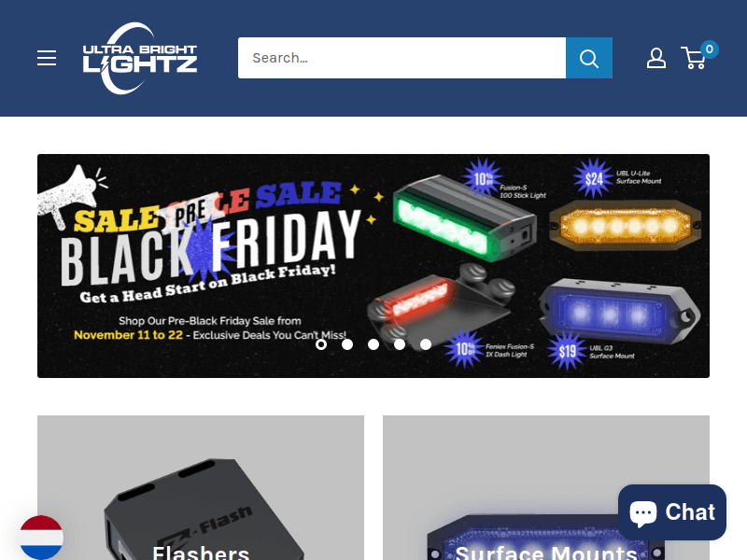Click the cart item count badge
This screenshot has width=747, height=560.
point(710,49)
